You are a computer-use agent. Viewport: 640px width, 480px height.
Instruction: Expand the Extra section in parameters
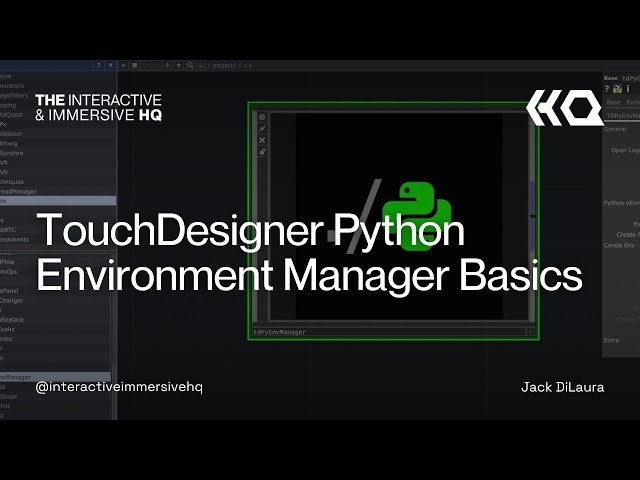coord(613,341)
